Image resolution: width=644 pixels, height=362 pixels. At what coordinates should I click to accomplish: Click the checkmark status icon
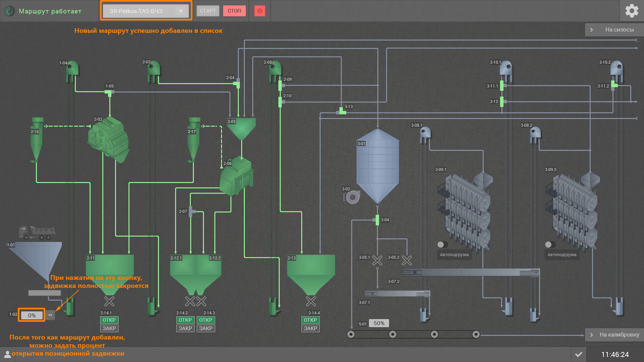(579, 354)
